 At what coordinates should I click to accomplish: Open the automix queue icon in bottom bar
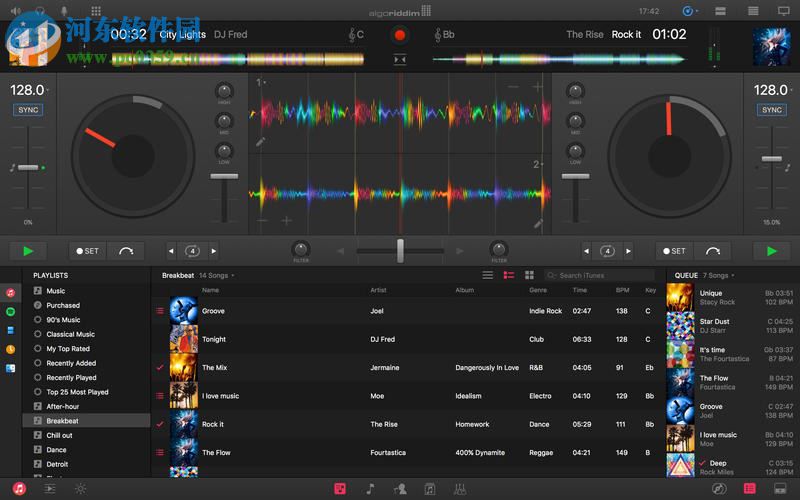click(50, 488)
